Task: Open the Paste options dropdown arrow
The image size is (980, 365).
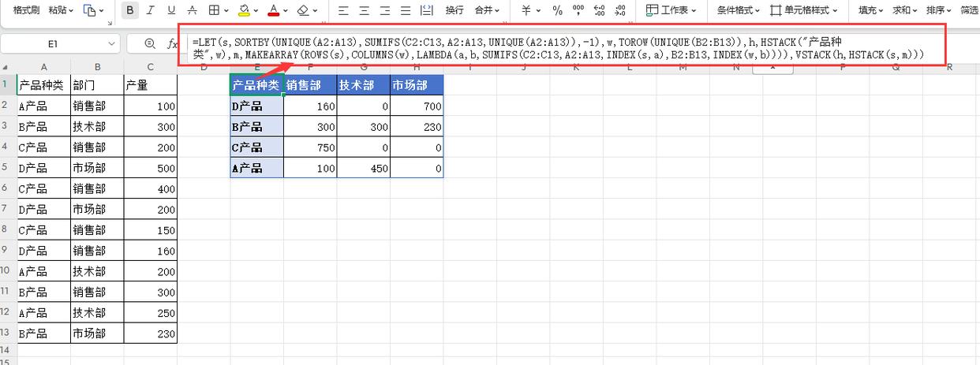Action: click(71, 11)
